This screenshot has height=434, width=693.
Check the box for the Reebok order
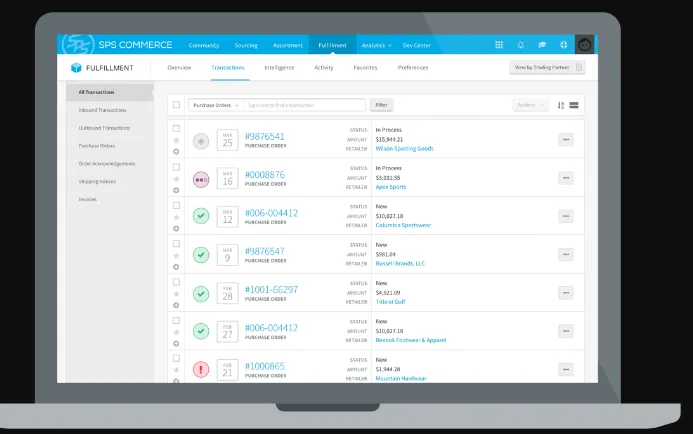[x=176, y=320]
